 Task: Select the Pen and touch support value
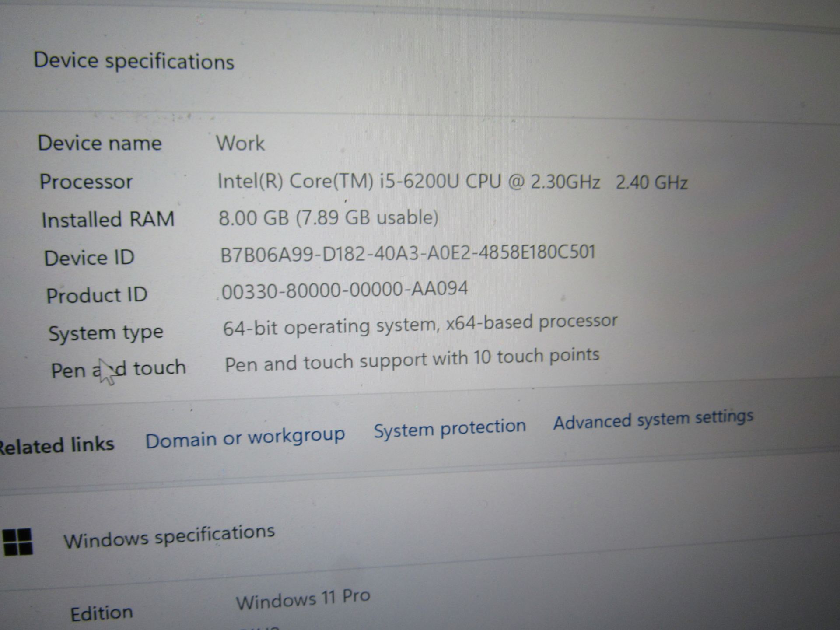(x=412, y=360)
